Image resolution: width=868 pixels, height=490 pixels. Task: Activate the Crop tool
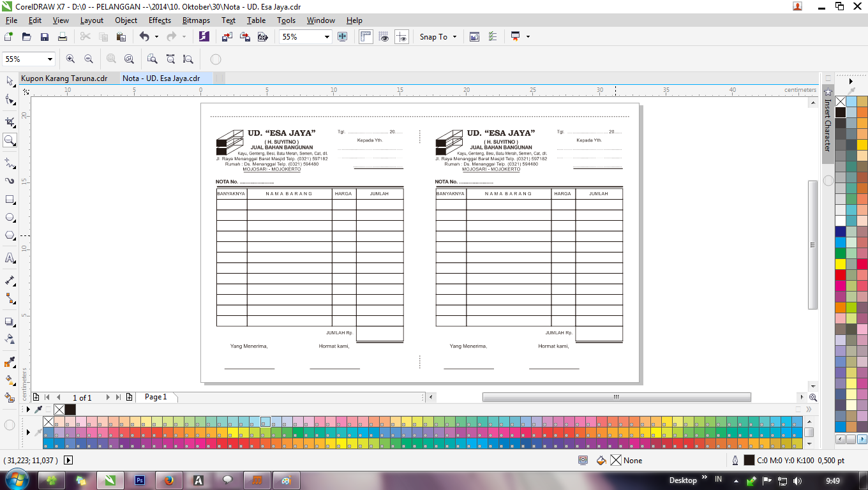point(10,121)
